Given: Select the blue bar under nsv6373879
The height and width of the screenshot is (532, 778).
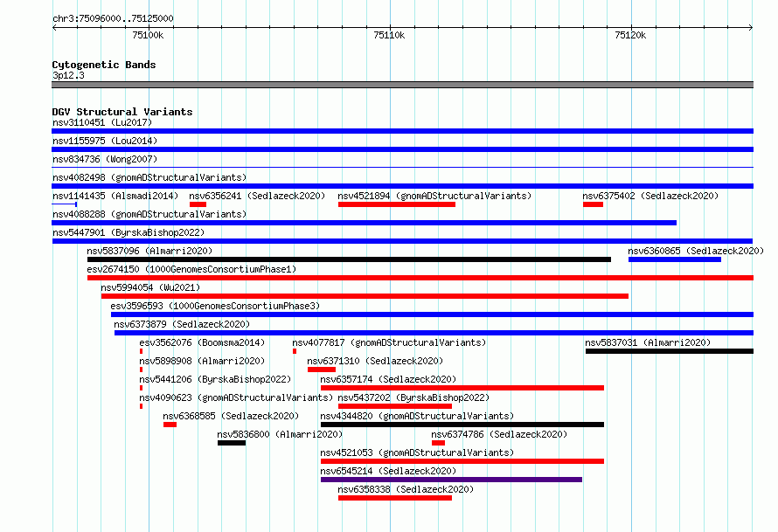Looking at the screenshot, I should (434, 333).
